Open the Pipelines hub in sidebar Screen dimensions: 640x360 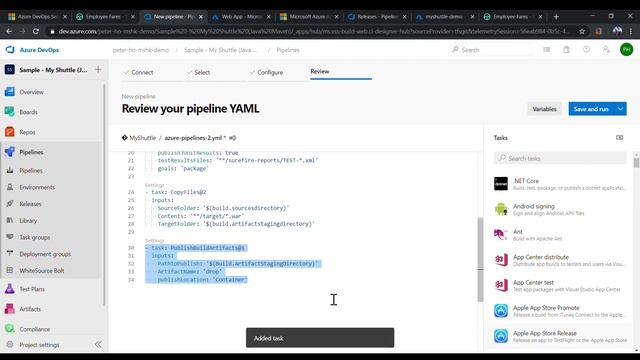(x=31, y=152)
